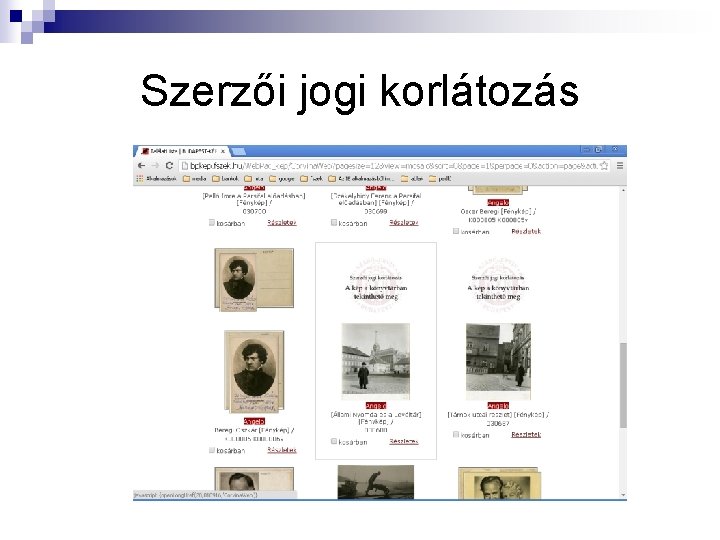Click the page's vertical scrollbar thumb
Image resolution: width=720 pixels, height=540 pixels.
pos(623,385)
